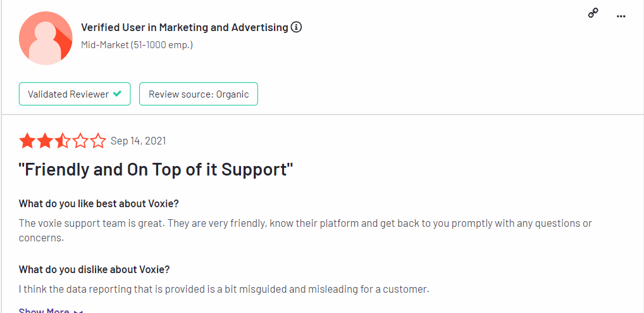Image resolution: width=644 pixels, height=313 pixels.
Task: Click "What do you like best about Voxie?" heading
Action: point(99,204)
